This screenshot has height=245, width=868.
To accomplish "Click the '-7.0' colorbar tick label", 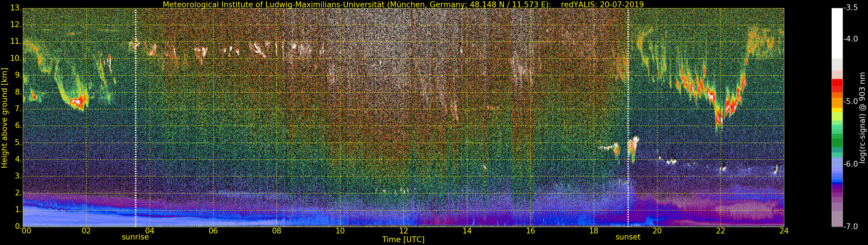I will point(850,227).
